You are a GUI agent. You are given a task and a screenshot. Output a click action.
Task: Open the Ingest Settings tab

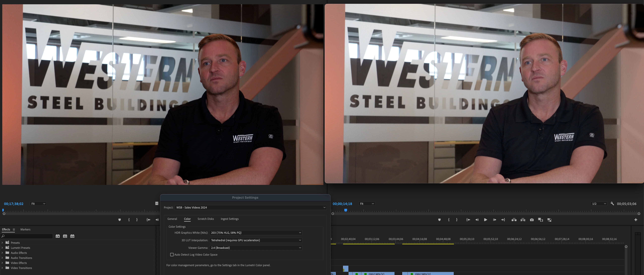coord(229,219)
